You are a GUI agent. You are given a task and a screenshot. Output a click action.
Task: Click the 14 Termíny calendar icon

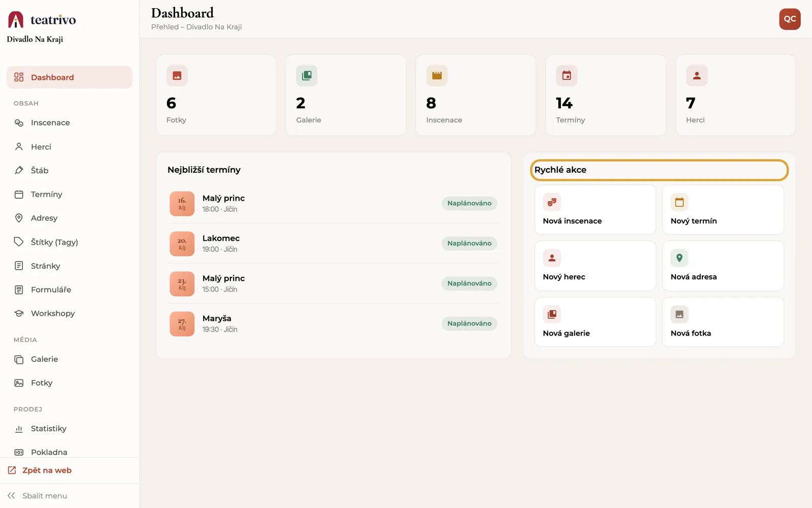[x=566, y=76]
